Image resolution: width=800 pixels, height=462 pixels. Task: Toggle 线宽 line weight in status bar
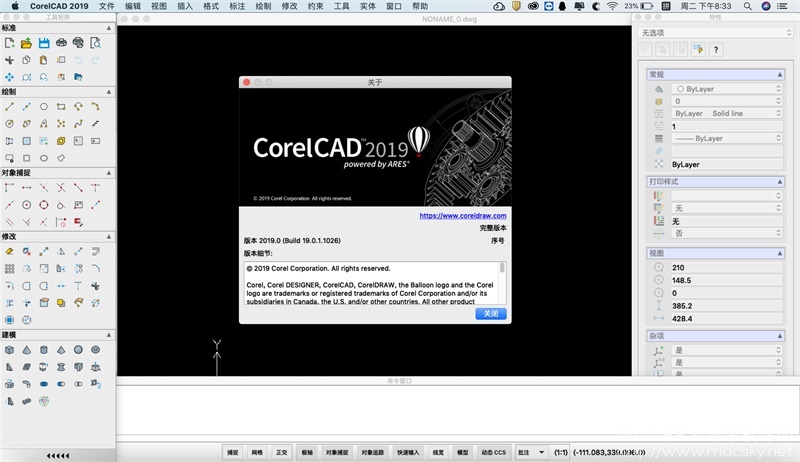coord(438,452)
